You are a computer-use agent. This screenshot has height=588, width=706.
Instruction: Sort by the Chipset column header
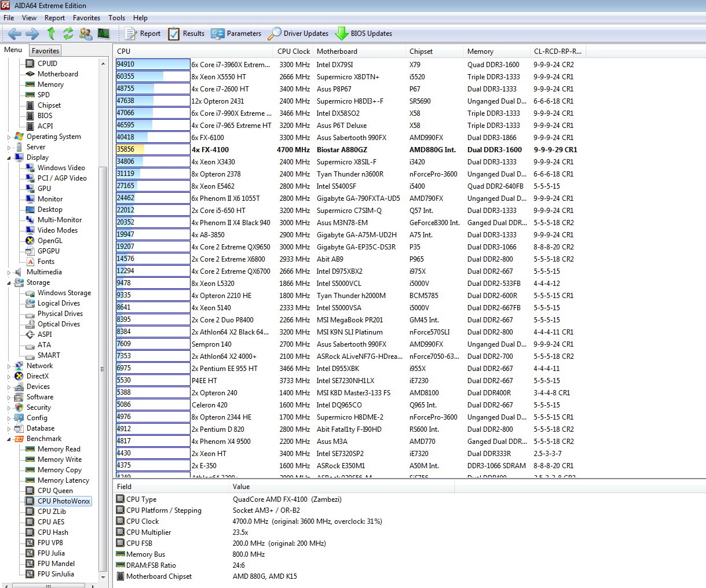coord(435,52)
